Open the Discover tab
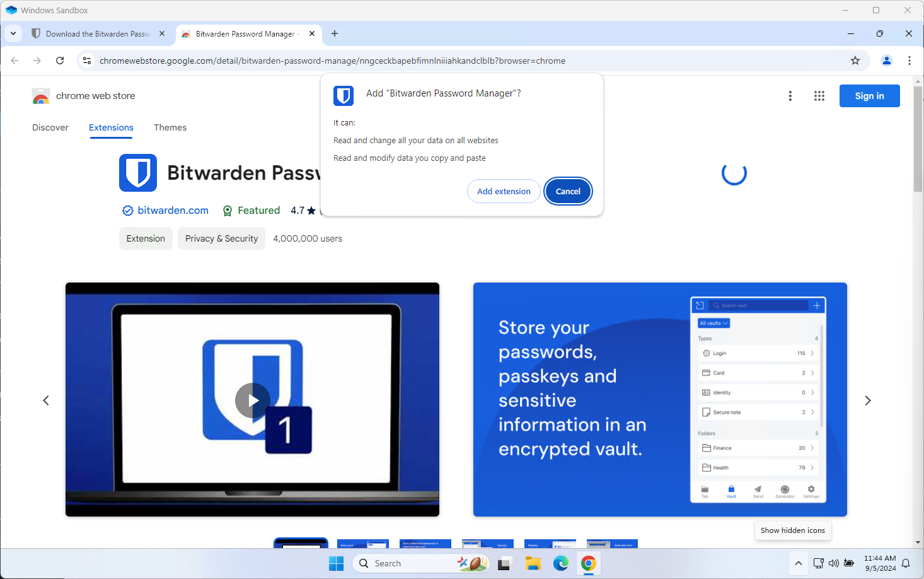Viewport: 924px width, 579px height. click(x=50, y=127)
